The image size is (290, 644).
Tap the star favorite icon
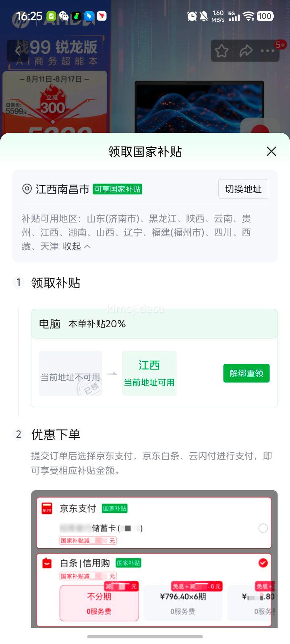[x=222, y=51]
